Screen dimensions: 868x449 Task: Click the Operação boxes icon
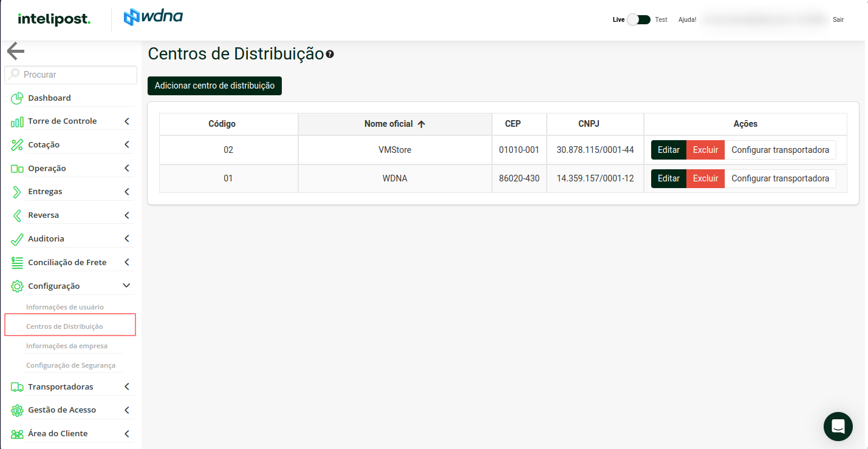[x=17, y=169]
